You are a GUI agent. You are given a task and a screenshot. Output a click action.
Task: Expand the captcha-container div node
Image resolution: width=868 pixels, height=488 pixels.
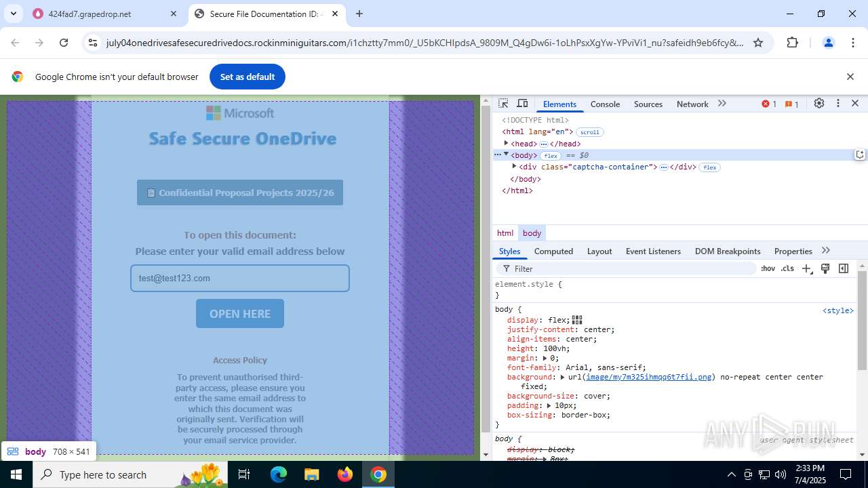514,166
